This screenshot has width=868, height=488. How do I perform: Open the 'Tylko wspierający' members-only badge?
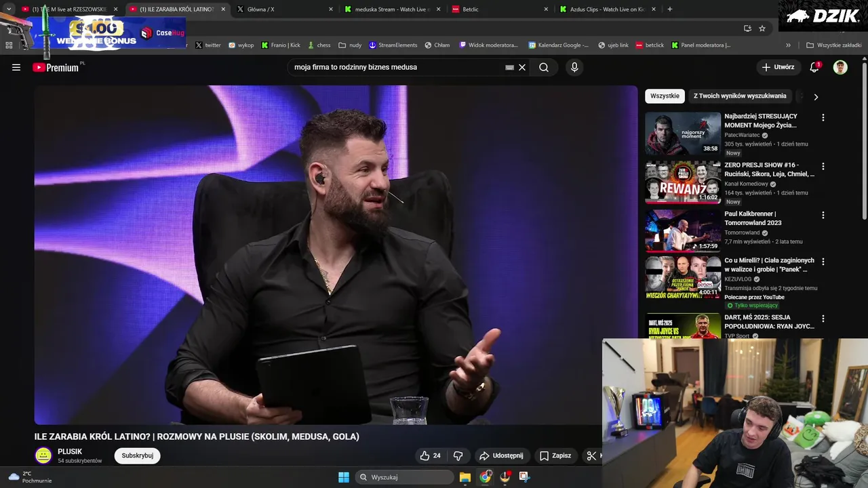(752, 306)
